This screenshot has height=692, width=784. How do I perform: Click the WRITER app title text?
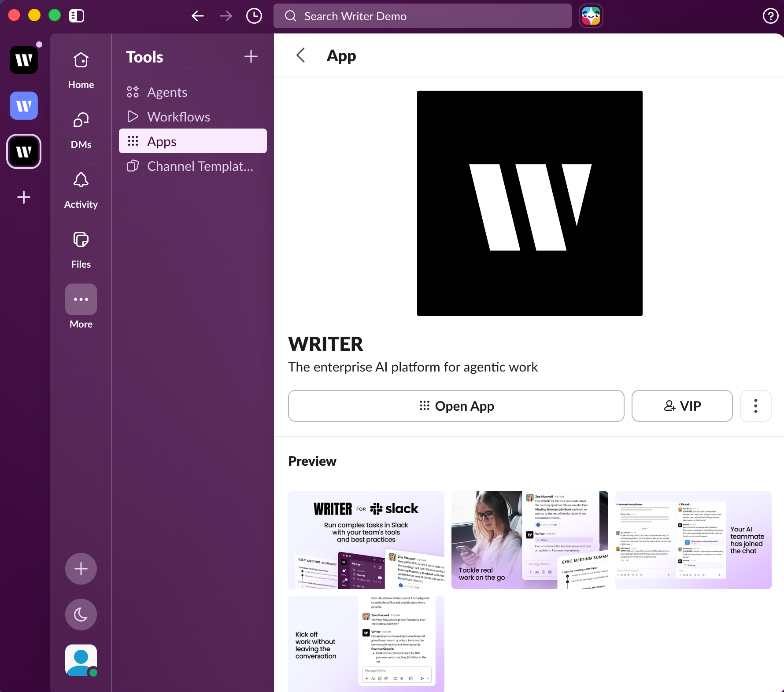click(325, 344)
